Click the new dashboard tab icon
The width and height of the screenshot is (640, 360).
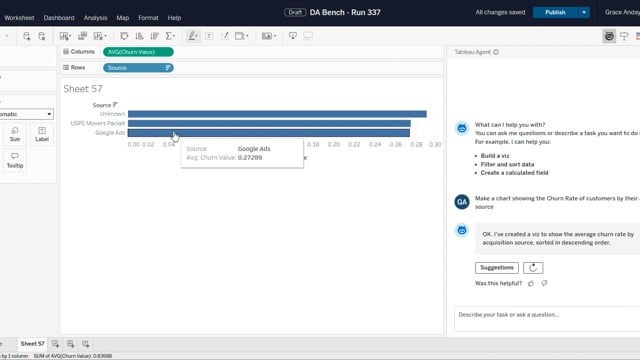70,344
